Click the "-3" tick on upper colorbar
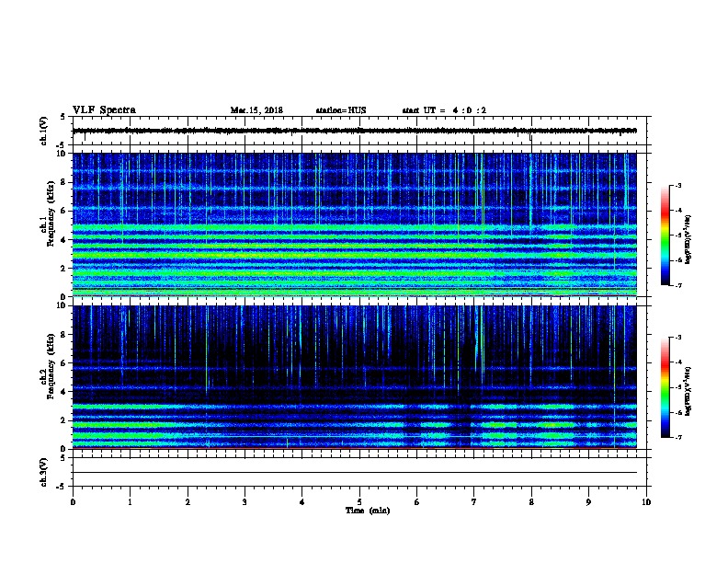The width and height of the screenshot is (728, 563). tap(678, 185)
